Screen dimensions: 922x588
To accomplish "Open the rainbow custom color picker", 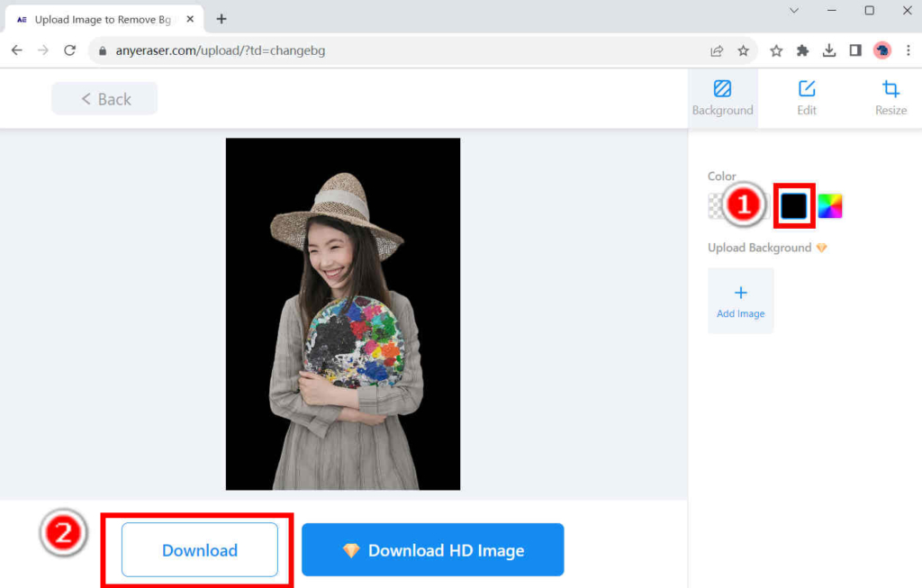I will coord(829,205).
